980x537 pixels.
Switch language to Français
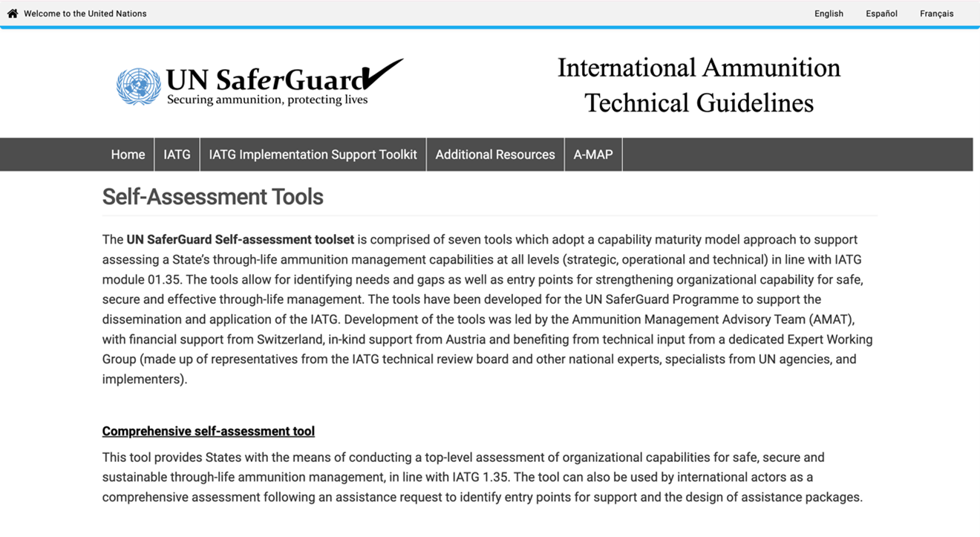tap(936, 13)
